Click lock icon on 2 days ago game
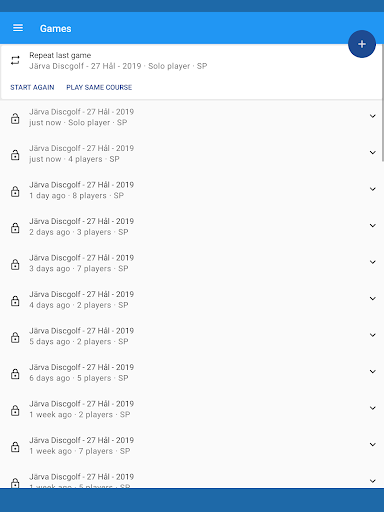 pos(15,228)
